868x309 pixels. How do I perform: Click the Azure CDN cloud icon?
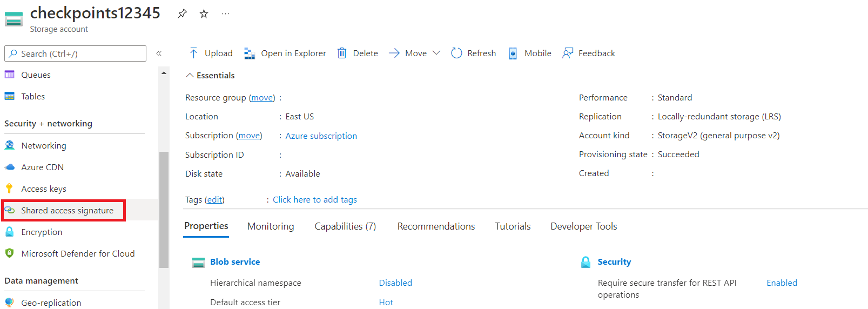point(10,167)
